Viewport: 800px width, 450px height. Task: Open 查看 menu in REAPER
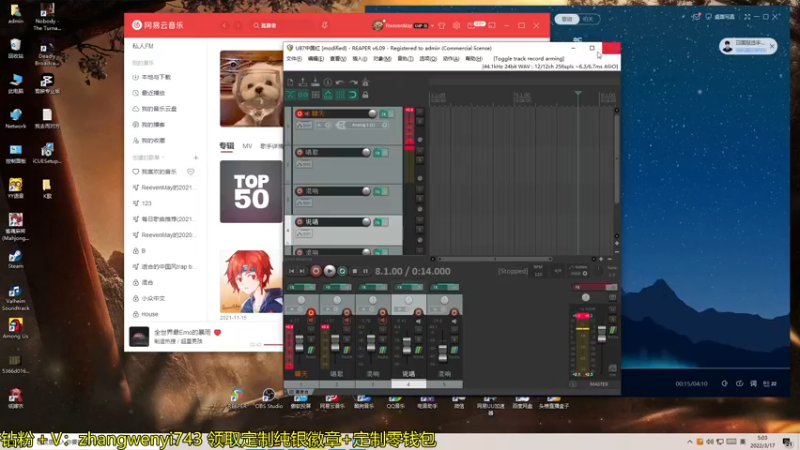point(337,59)
